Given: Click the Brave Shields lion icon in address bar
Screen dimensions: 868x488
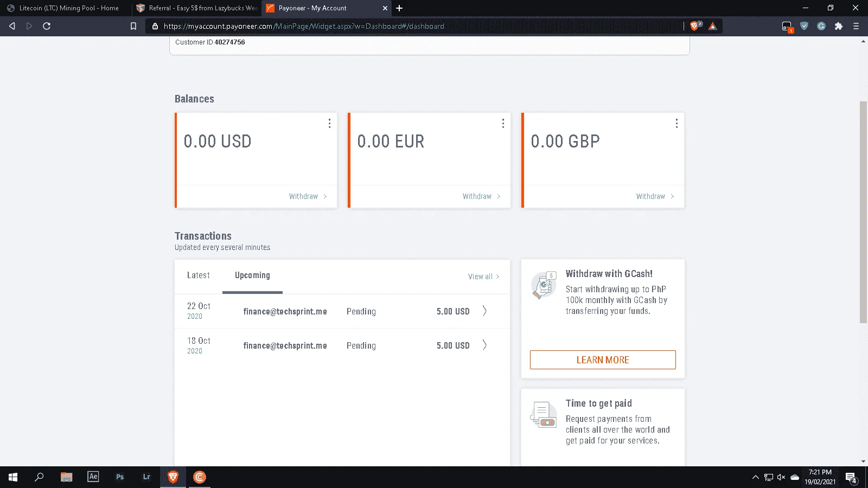Looking at the screenshot, I should pos(695,26).
